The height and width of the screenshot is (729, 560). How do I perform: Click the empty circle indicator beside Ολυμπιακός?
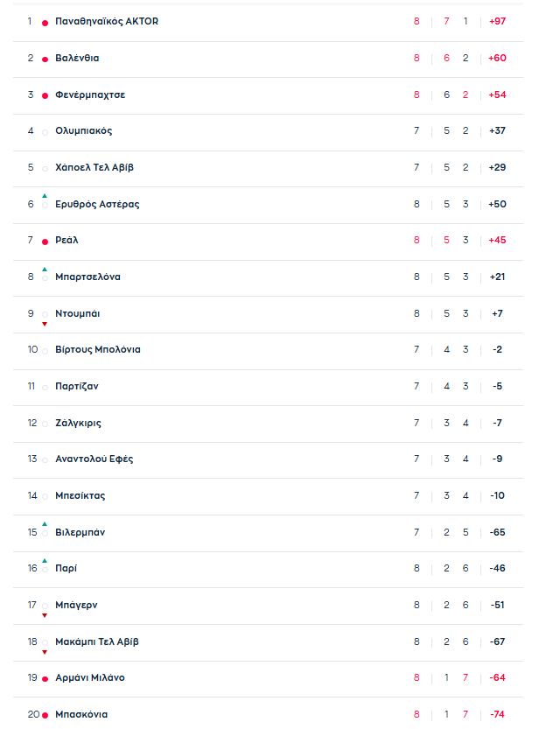45,132
